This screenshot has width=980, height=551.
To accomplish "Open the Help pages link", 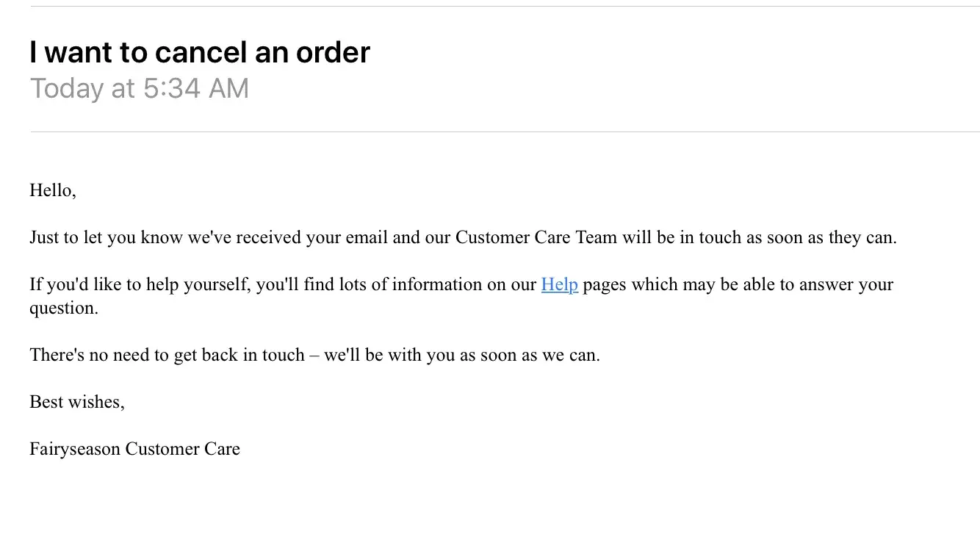I will tap(559, 285).
